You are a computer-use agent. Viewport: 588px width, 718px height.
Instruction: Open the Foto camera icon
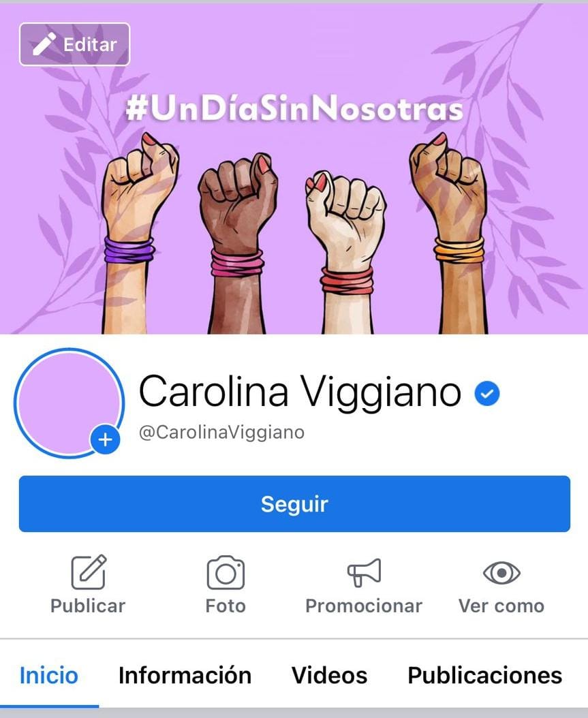226,572
